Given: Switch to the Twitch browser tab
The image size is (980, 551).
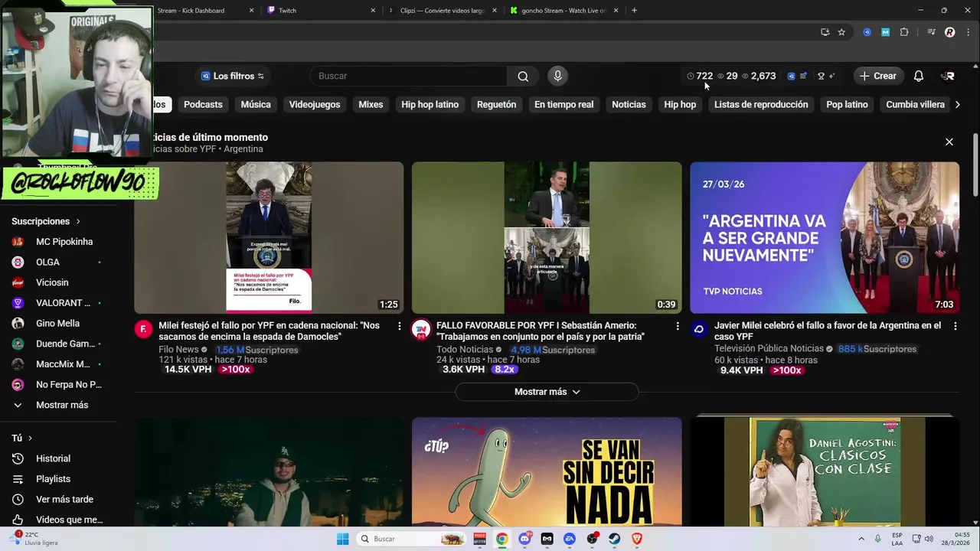Looking at the screenshot, I should (322, 11).
